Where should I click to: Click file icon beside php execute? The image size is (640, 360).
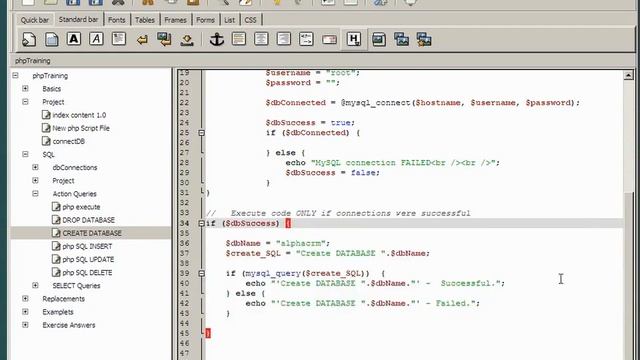point(56,207)
